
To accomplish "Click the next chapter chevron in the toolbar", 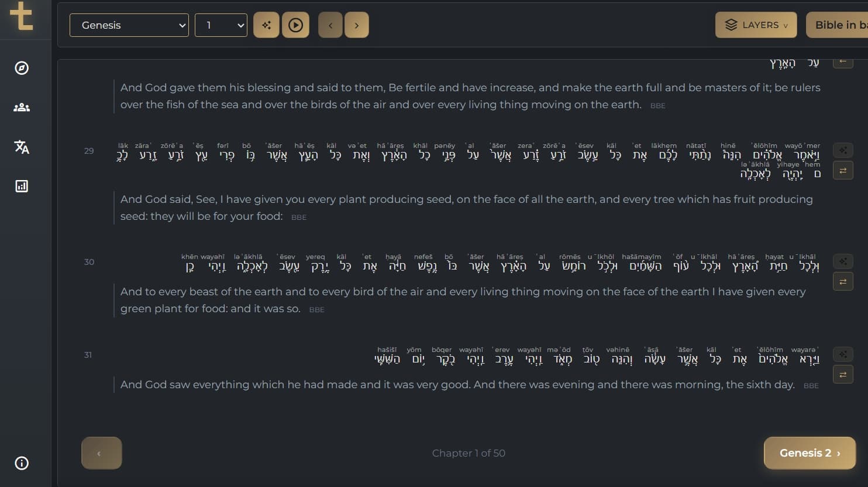I will (x=357, y=25).
